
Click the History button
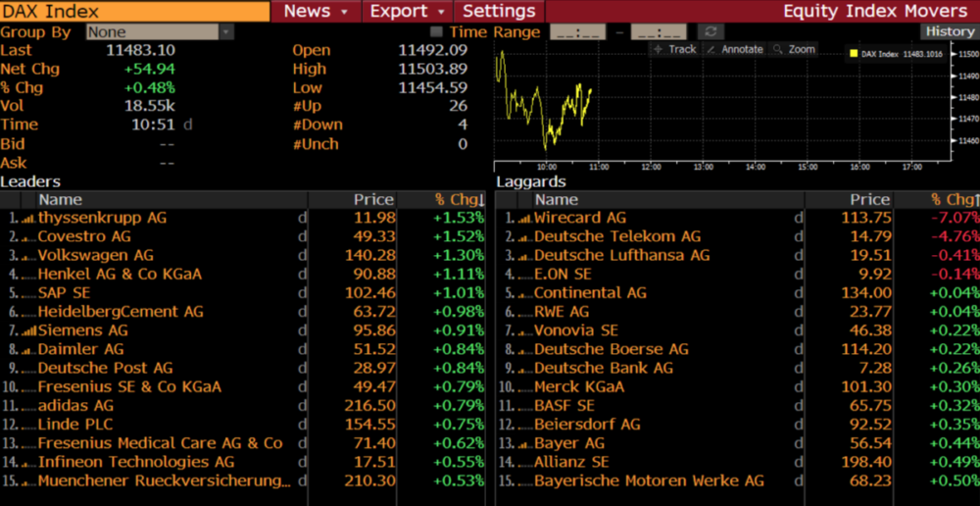tap(950, 31)
